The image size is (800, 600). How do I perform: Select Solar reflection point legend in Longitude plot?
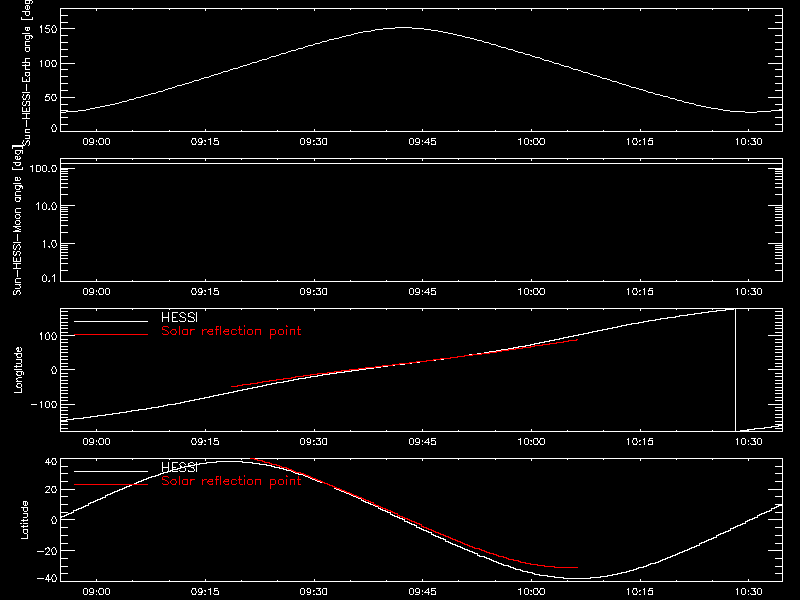click(231, 331)
